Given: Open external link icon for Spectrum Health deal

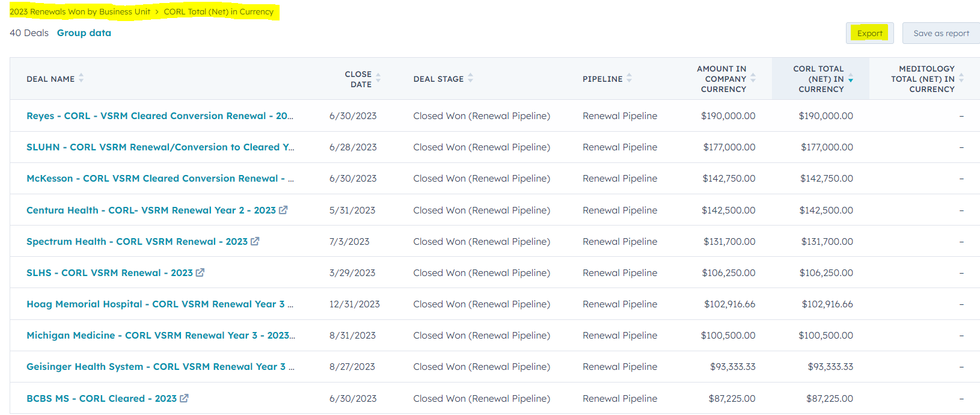Looking at the screenshot, I should click(x=255, y=241).
